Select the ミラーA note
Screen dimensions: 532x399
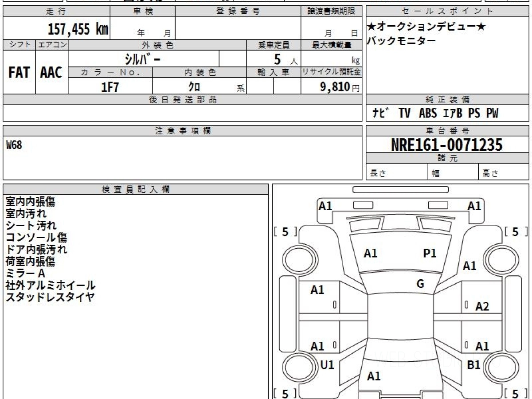25,274
